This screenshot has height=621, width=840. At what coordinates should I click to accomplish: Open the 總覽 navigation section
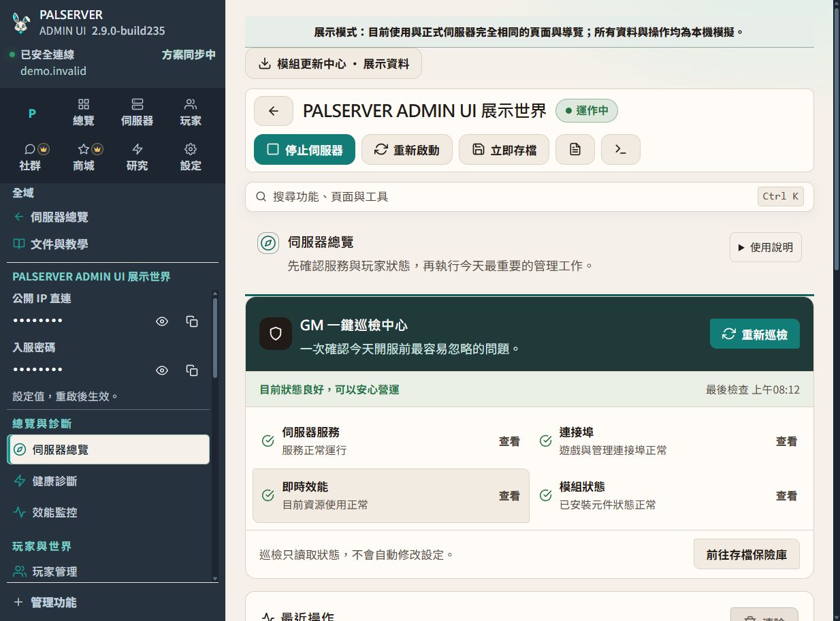84,113
